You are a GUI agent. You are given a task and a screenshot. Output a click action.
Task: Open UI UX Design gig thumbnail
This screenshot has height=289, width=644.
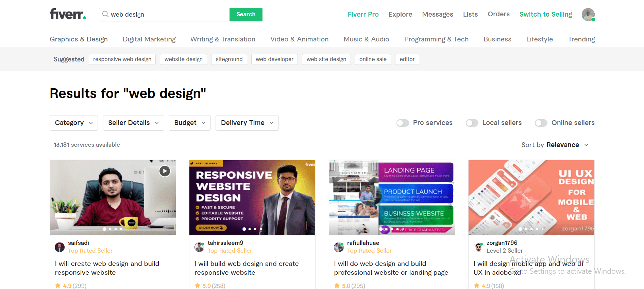[531, 198]
